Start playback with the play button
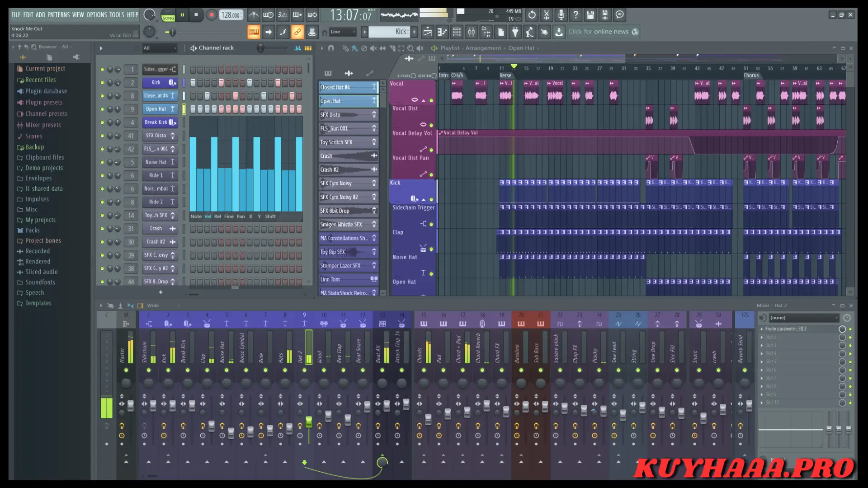The height and width of the screenshot is (488, 868). [x=182, y=14]
